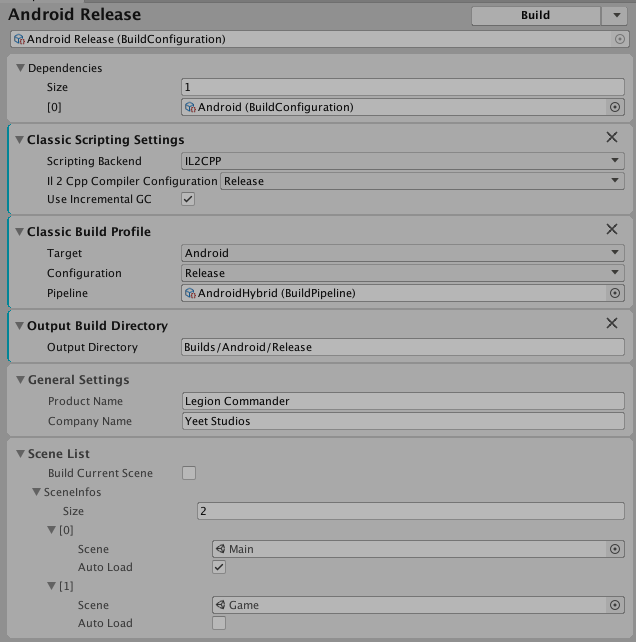Viewport: 636px width, 642px height.
Task: Open object picker for Main scene
Action: (x=615, y=549)
